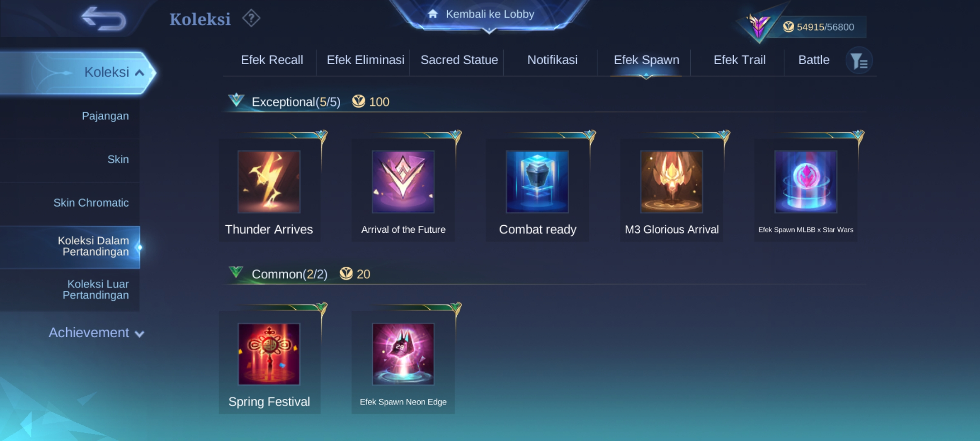
Task: Open the Spring Festival spawn effect
Action: tap(269, 354)
